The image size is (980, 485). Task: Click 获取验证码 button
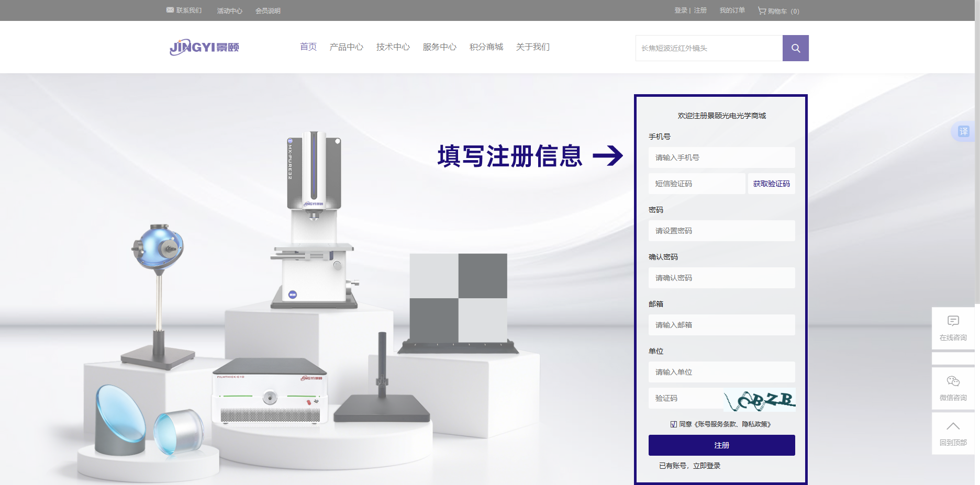pos(771,184)
